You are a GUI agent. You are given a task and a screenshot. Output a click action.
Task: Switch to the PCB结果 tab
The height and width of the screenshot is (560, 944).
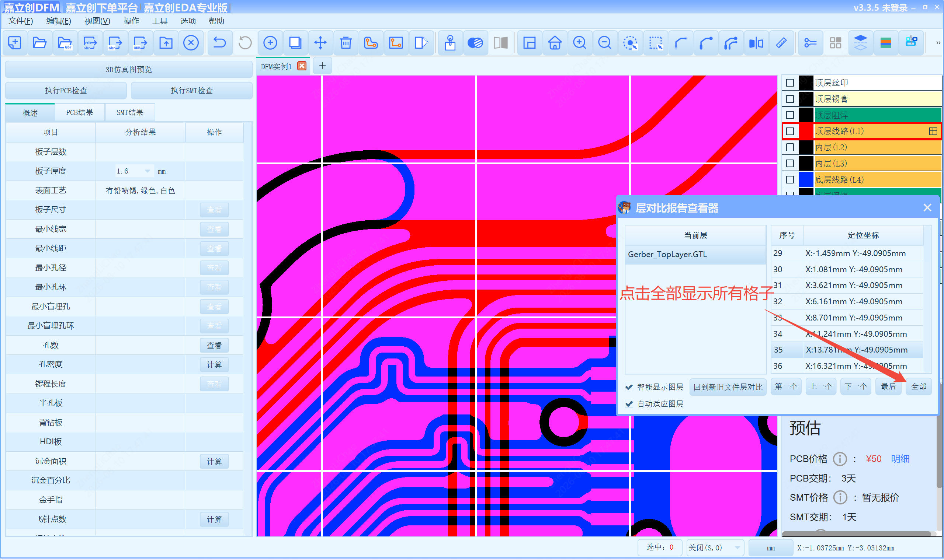click(x=80, y=112)
